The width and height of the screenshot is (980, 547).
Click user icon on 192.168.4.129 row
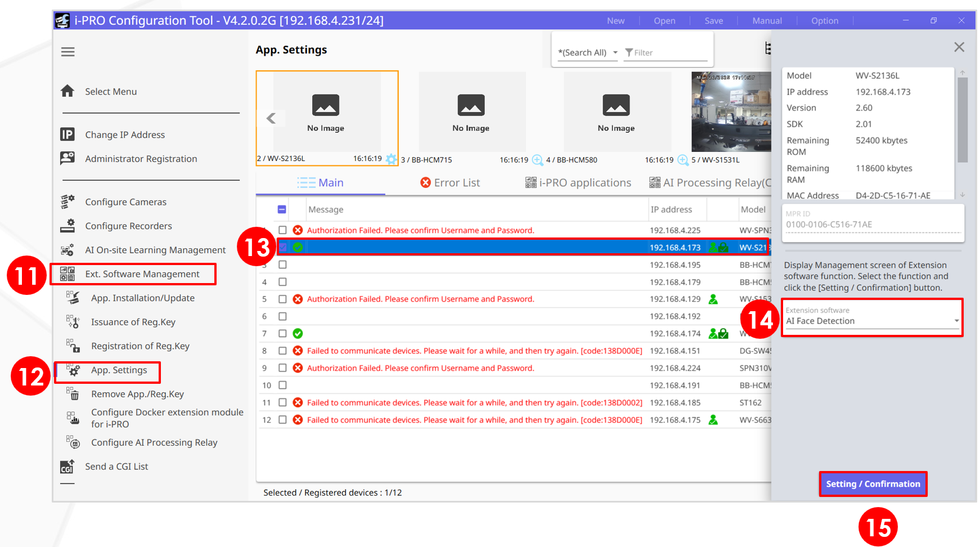pos(713,299)
